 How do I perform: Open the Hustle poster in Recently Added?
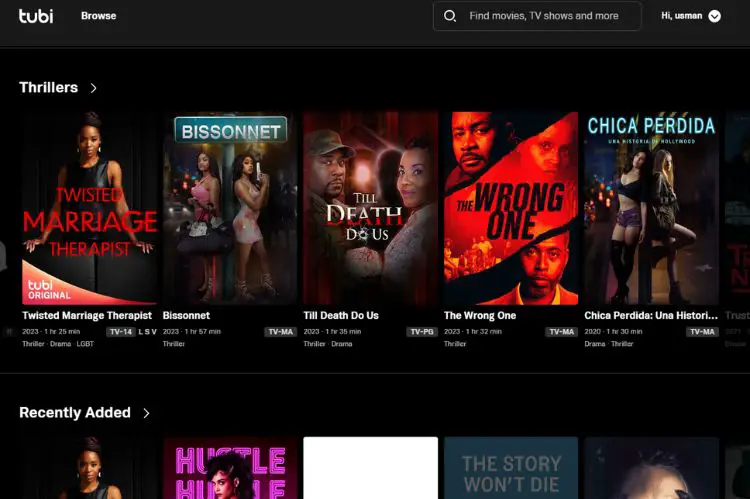click(x=230, y=468)
